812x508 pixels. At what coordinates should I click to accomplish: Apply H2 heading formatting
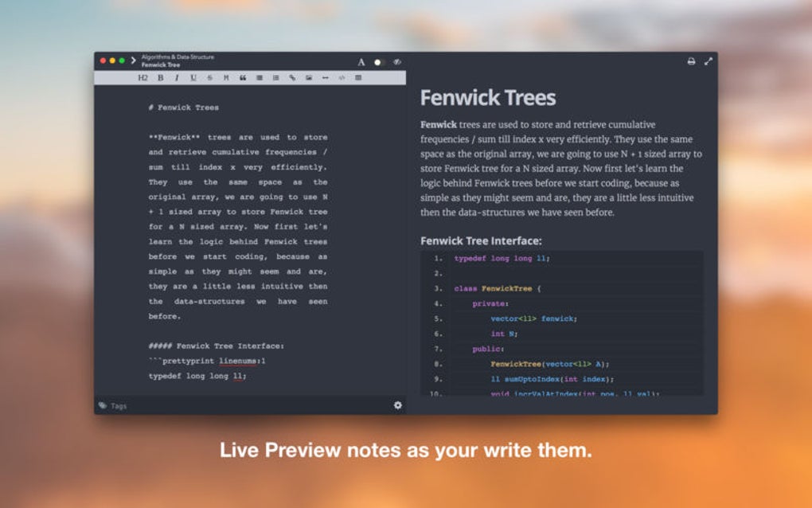pyautogui.click(x=143, y=77)
